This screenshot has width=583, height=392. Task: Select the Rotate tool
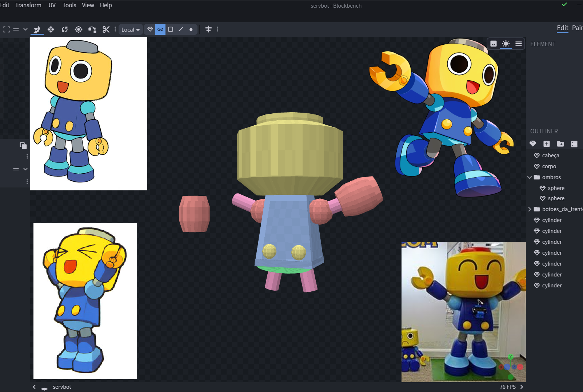65,29
